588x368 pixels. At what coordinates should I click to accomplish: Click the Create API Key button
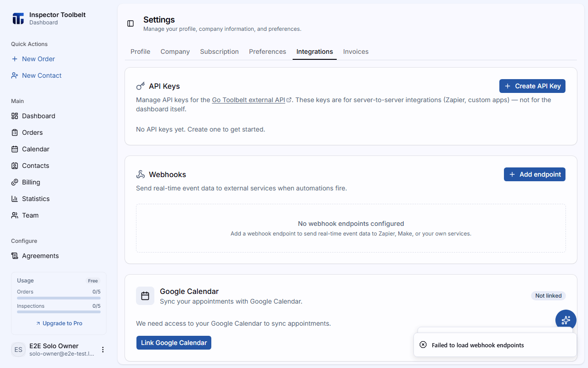[532, 86]
